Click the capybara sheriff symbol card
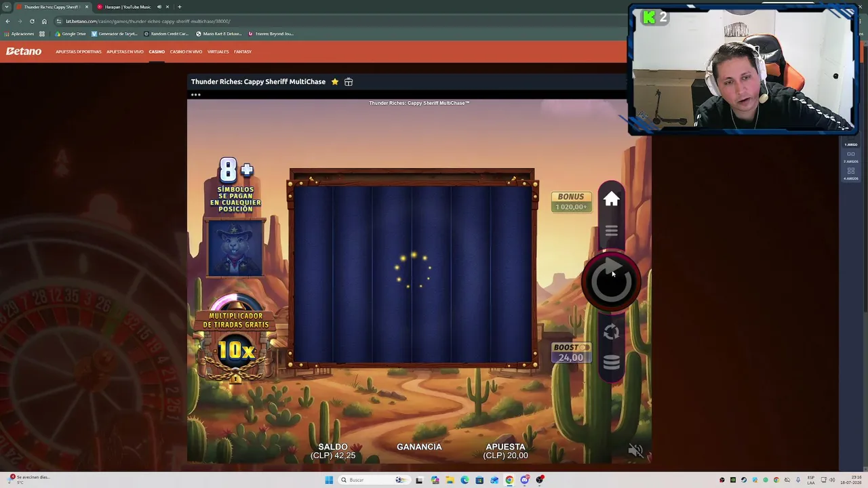 coord(235,249)
